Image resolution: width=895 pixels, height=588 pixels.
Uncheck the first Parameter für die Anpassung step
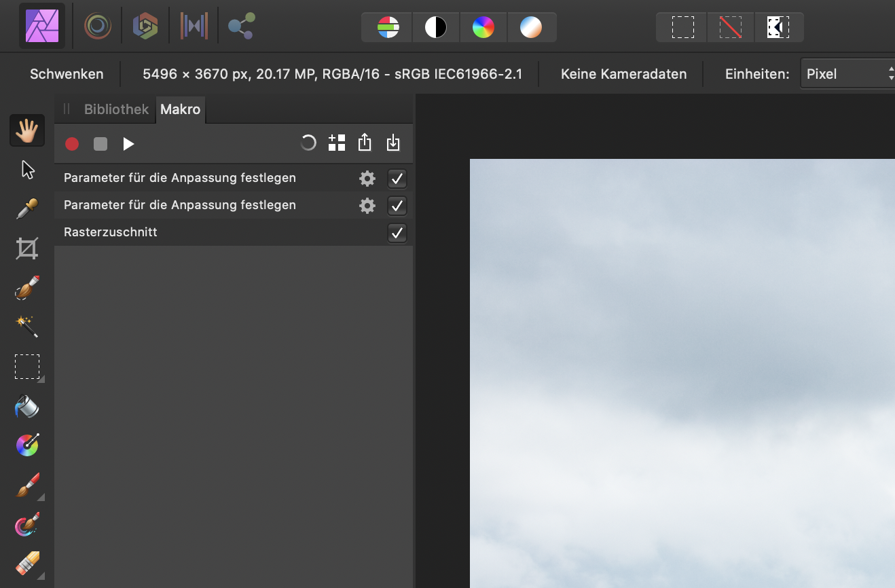point(397,179)
